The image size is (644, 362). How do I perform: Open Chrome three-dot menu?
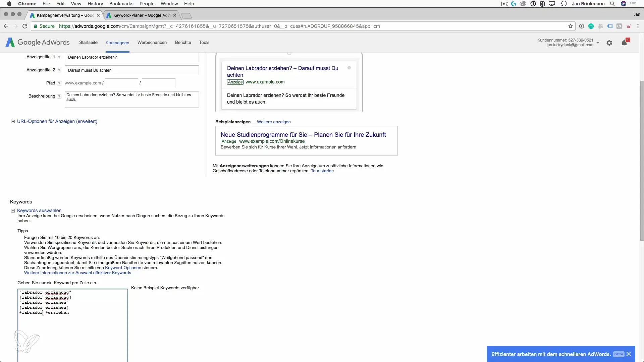click(638, 26)
